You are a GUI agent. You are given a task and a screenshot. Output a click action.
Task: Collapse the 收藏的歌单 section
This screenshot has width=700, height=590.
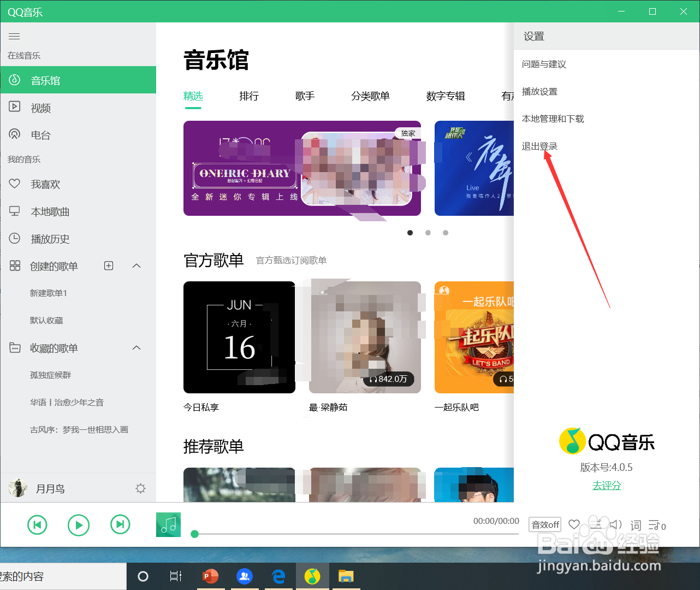pos(137,347)
